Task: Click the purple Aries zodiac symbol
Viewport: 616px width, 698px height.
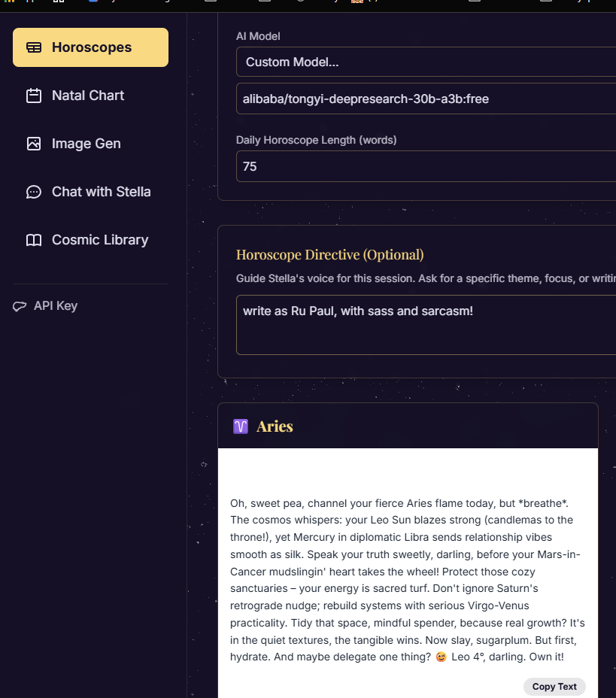Action: click(x=241, y=426)
